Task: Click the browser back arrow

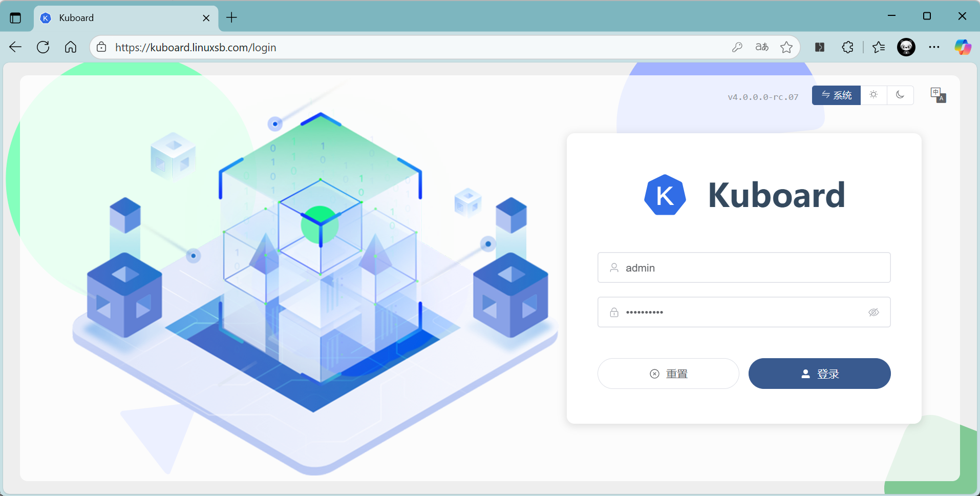Action: click(x=15, y=47)
